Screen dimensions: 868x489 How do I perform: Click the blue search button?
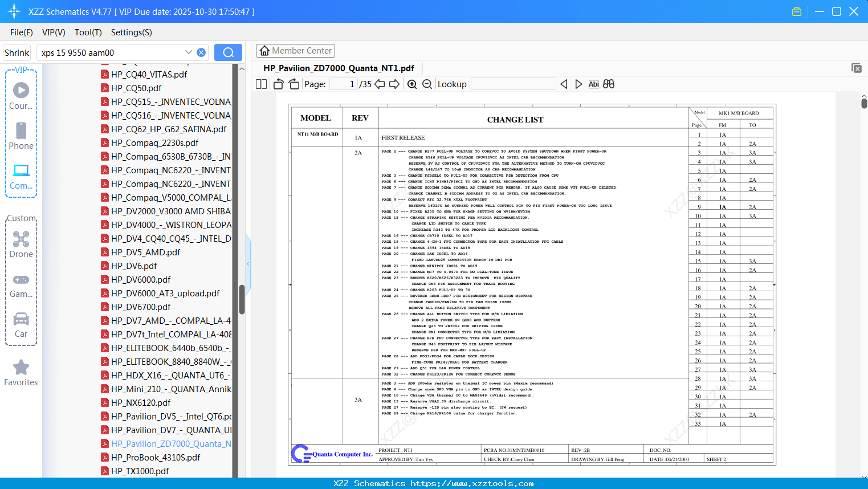(228, 52)
